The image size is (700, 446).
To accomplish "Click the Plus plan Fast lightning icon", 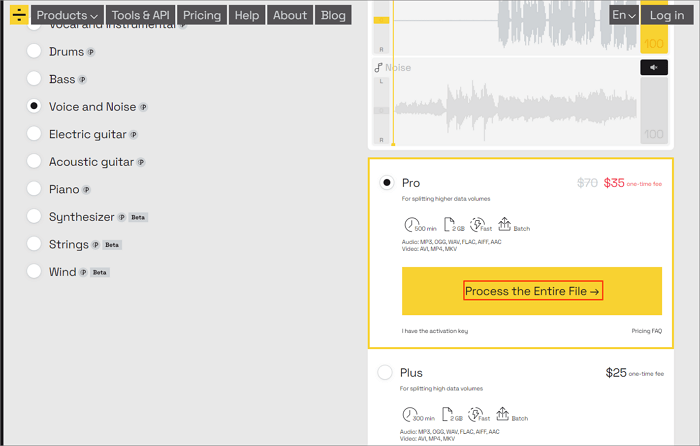I will point(475,414).
